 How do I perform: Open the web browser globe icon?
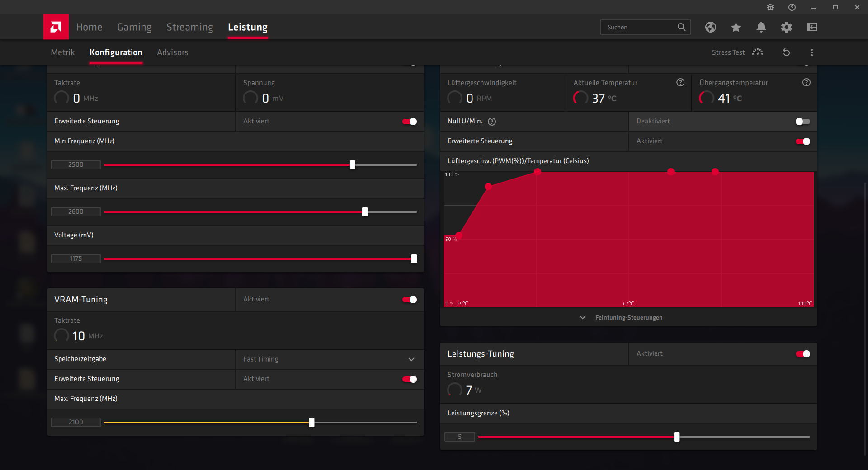[711, 27]
